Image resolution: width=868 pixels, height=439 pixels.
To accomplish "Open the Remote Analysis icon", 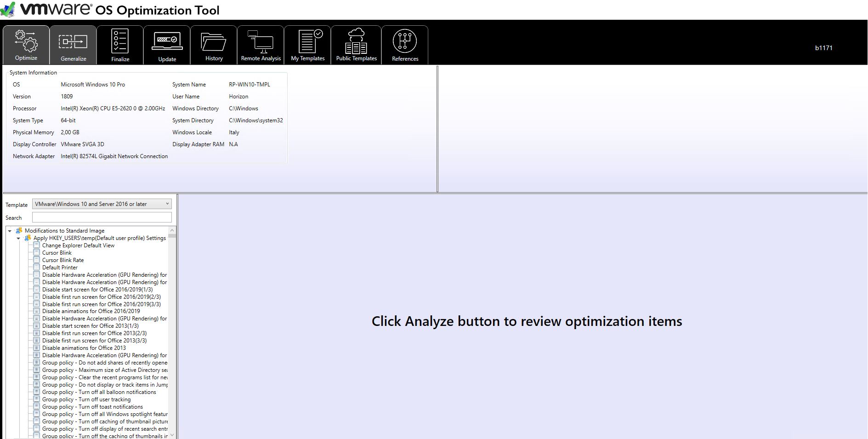I will coord(261,41).
